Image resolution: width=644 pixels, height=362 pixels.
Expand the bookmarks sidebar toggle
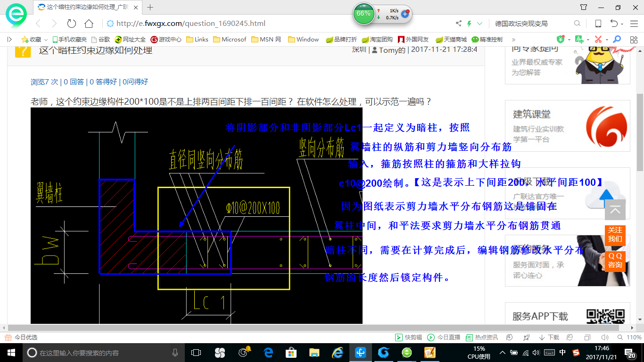pos(9,40)
